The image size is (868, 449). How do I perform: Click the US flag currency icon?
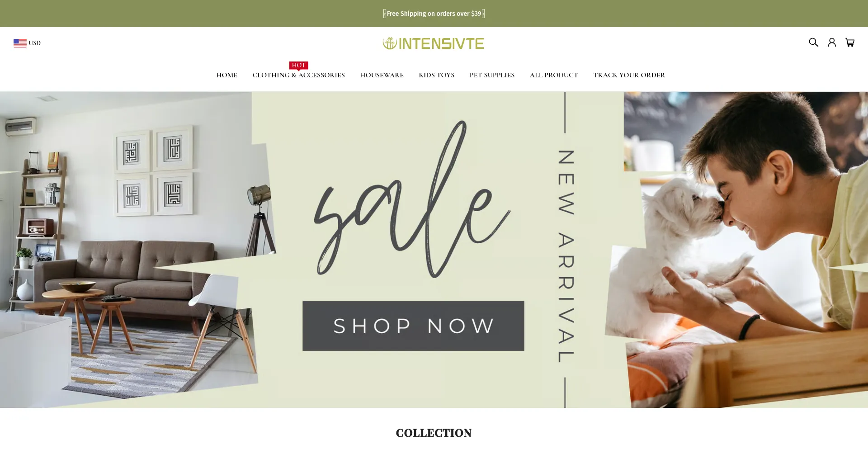(x=20, y=43)
